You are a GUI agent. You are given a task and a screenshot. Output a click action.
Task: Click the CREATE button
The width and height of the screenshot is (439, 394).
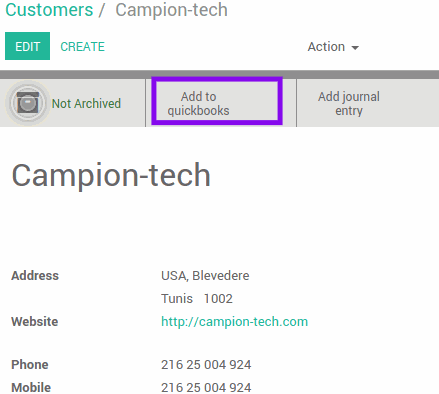[82, 47]
